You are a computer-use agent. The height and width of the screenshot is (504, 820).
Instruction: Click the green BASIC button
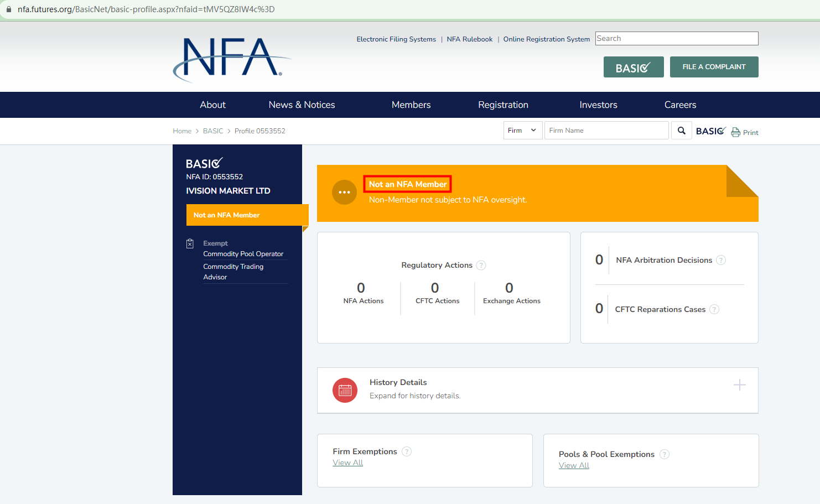[633, 67]
